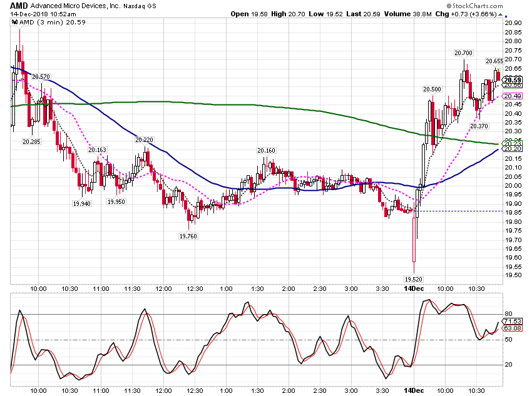This screenshot has height=396, width=532.
Task: Click the 20.90 price axis label
Action: coord(513,23)
